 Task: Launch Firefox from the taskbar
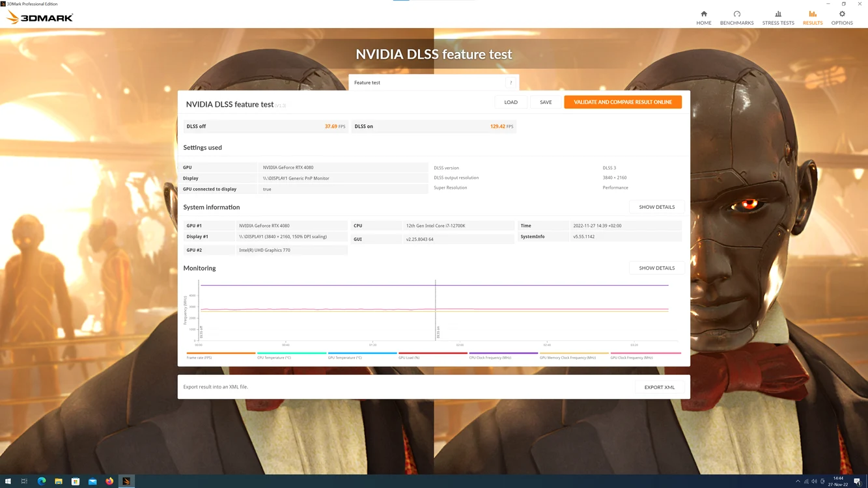coord(109,481)
